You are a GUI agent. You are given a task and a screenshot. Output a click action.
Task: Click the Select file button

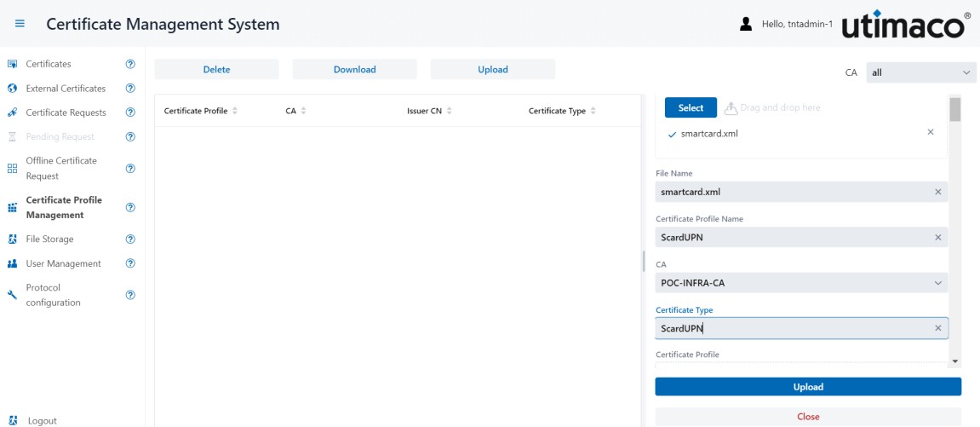point(691,107)
